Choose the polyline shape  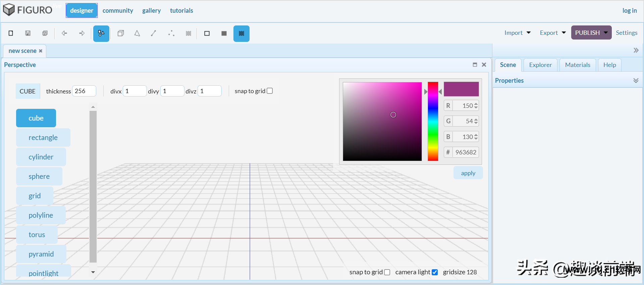(x=41, y=215)
